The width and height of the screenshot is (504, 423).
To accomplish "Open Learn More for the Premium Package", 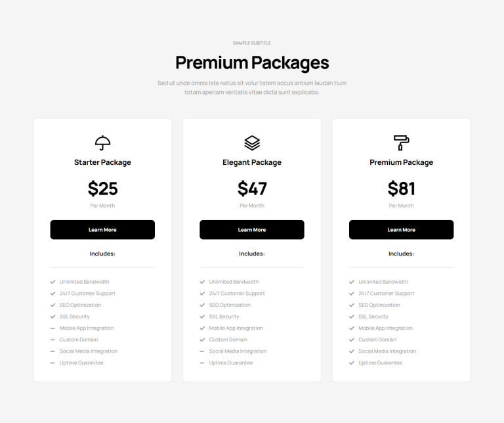I will point(402,230).
